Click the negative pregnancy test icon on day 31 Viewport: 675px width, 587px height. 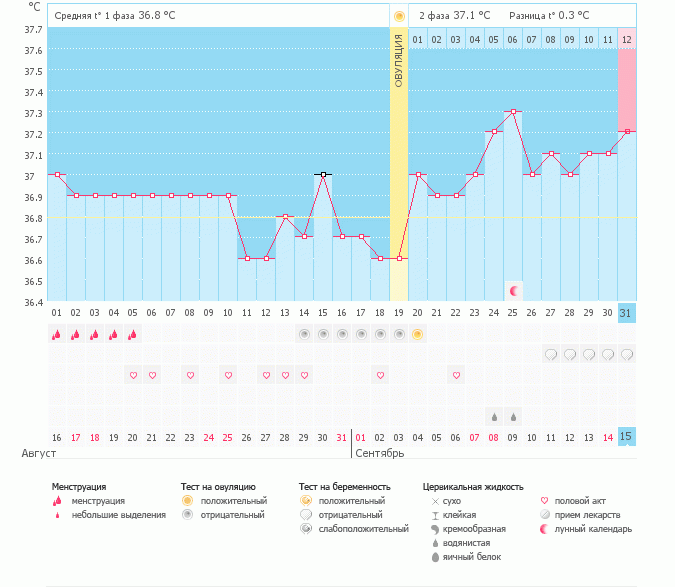click(627, 354)
